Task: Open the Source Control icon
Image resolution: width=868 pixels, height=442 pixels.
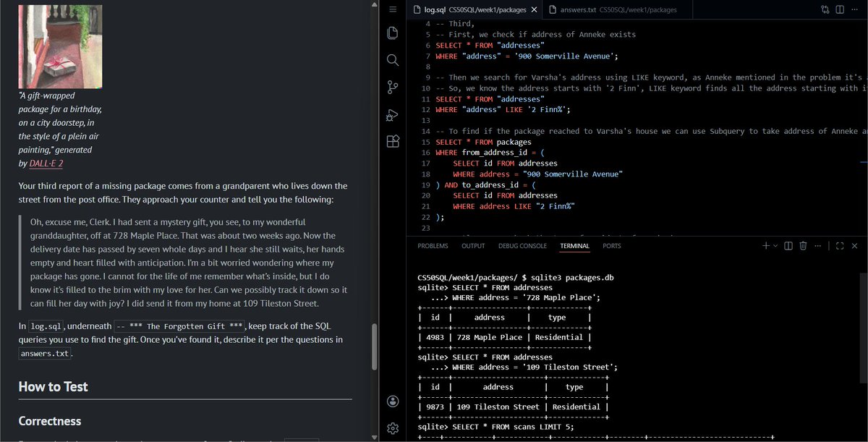Action: [x=393, y=87]
